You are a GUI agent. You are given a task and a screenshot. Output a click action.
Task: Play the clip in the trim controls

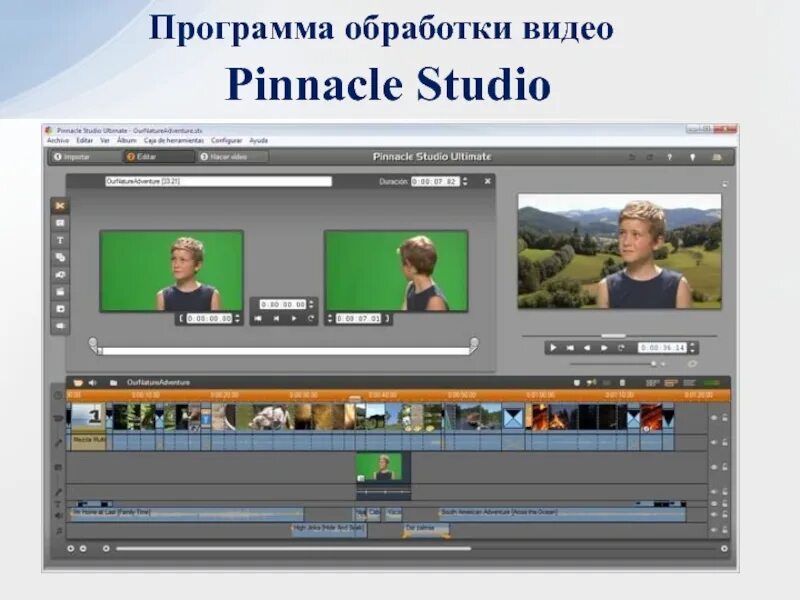pyautogui.click(x=294, y=318)
